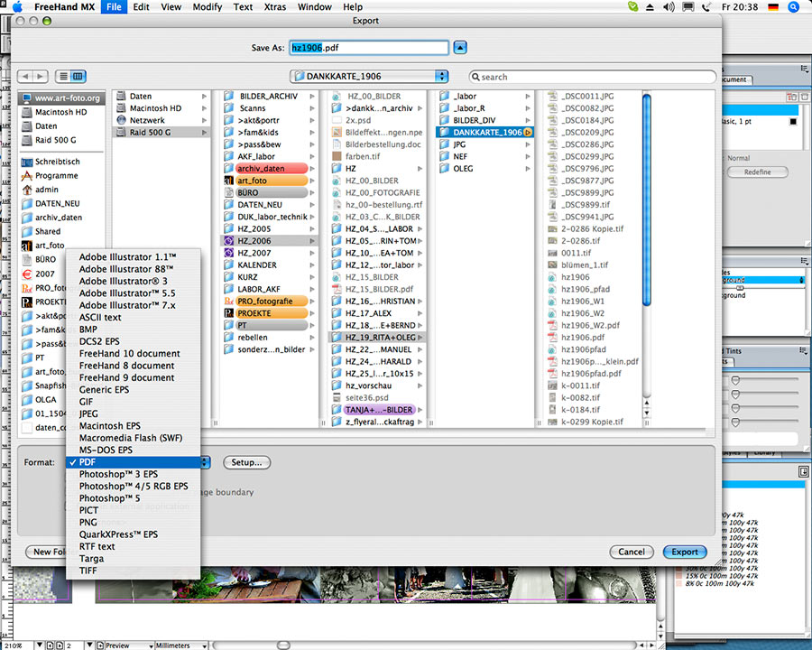The height and width of the screenshot is (650, 812).
Task: Open Millimeters units dropdown in status bar
Action: click(x=181, y=645)
